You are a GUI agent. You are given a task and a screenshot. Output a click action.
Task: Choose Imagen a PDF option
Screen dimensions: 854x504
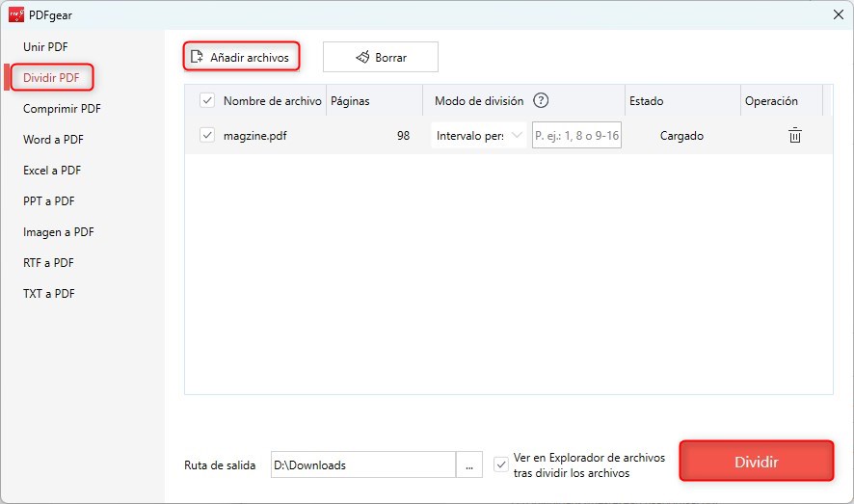(x=58, y=232)
